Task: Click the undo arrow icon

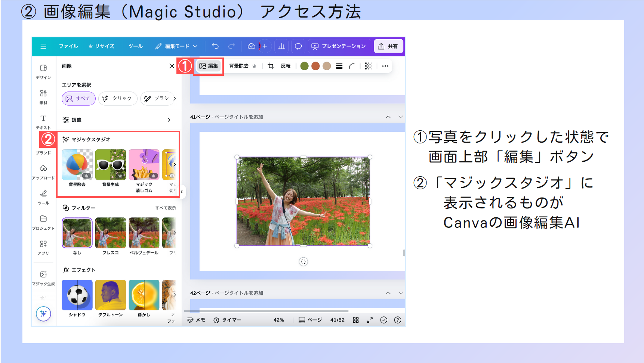Action: pyautogui.click(x=215, y=46)
